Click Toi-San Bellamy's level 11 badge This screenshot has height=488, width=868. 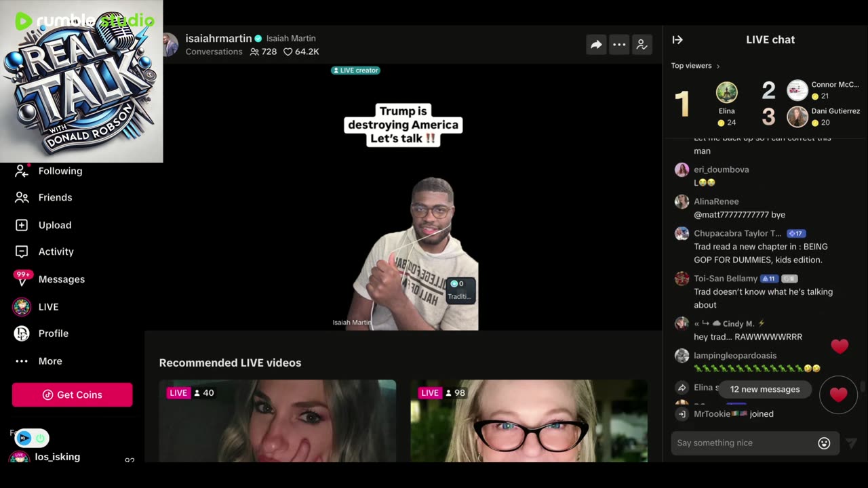pos(769,279)
